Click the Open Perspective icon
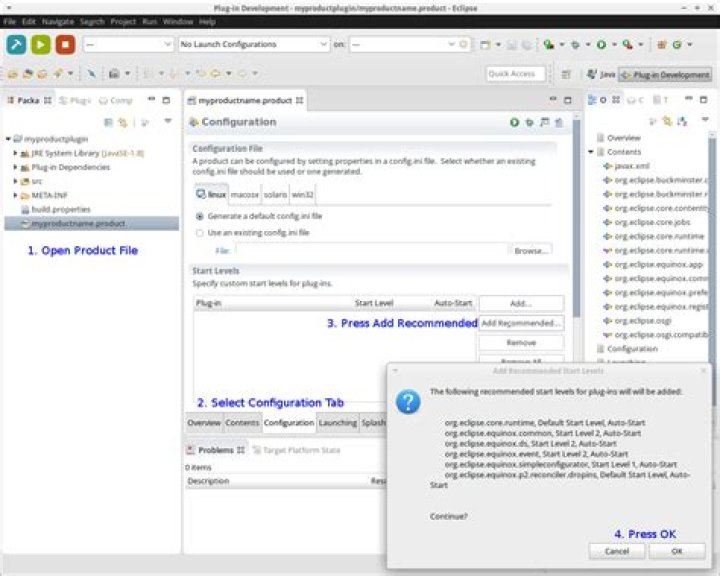 (x=566, y=74)
